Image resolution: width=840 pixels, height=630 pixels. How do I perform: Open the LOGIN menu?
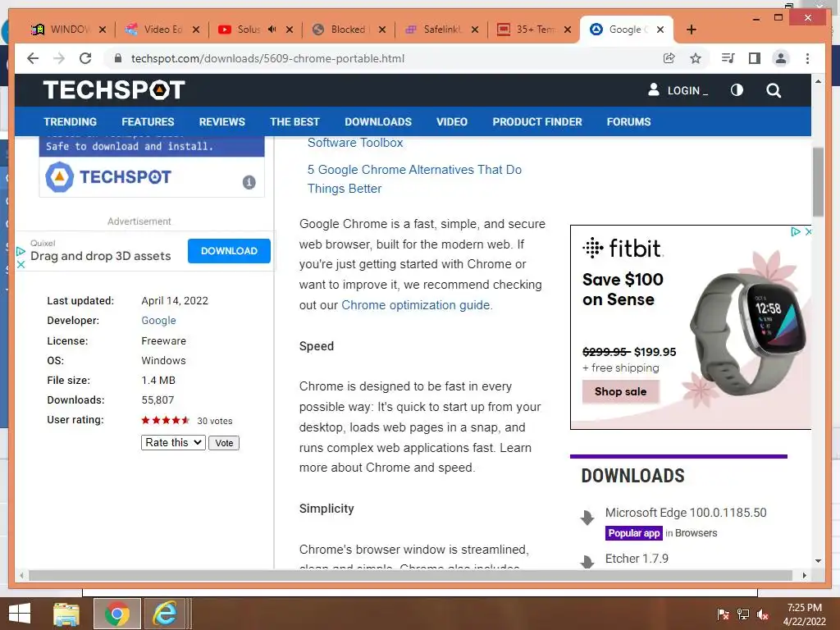tap(678, 90)
